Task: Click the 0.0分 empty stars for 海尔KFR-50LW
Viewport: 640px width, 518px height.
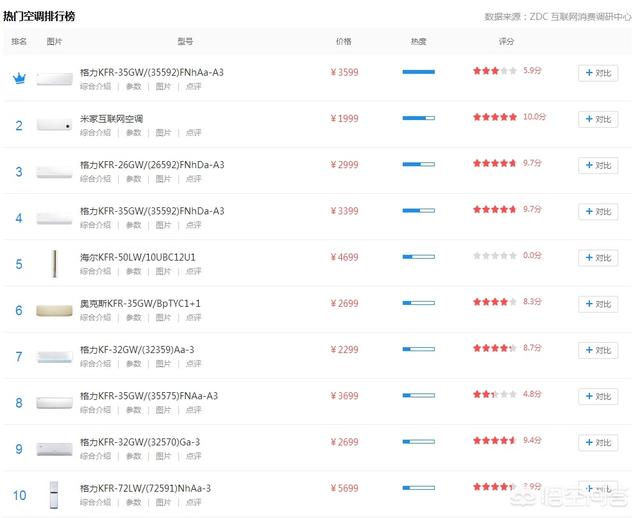Action: pos(495,256)
